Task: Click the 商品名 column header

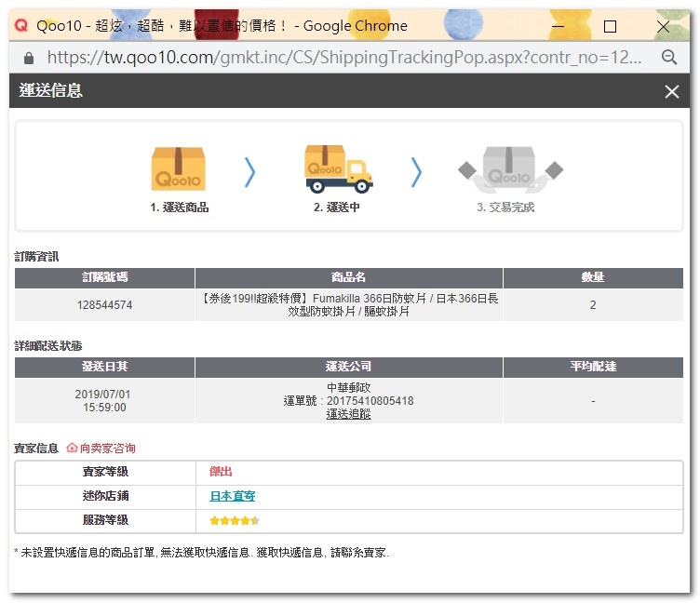Action: (349, 277)
